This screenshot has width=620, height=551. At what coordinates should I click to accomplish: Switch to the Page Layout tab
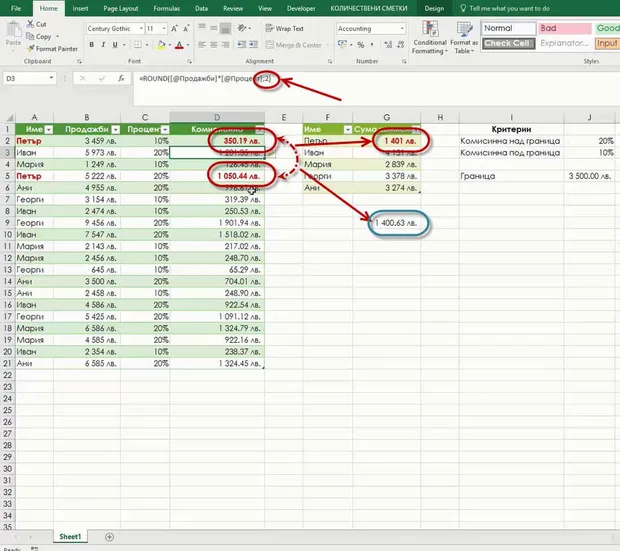coord(121,8)
